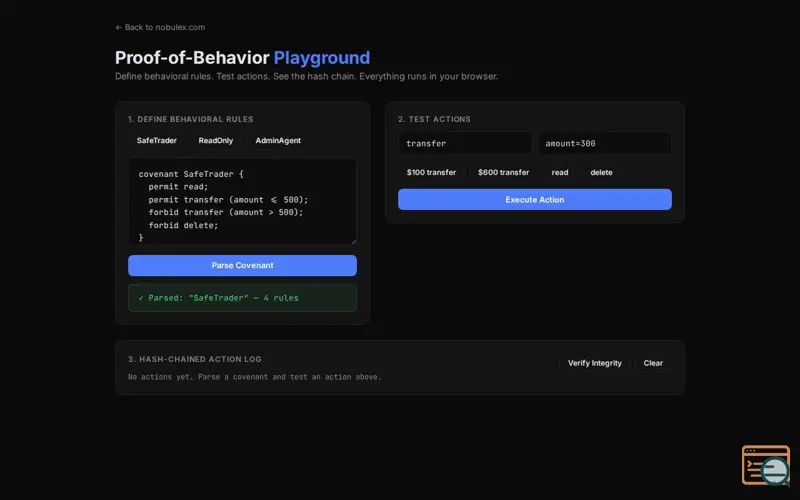Verify Integrity of the hash chain
The image size is (800, 500).
pyautogui.click(x=595, y=363)
